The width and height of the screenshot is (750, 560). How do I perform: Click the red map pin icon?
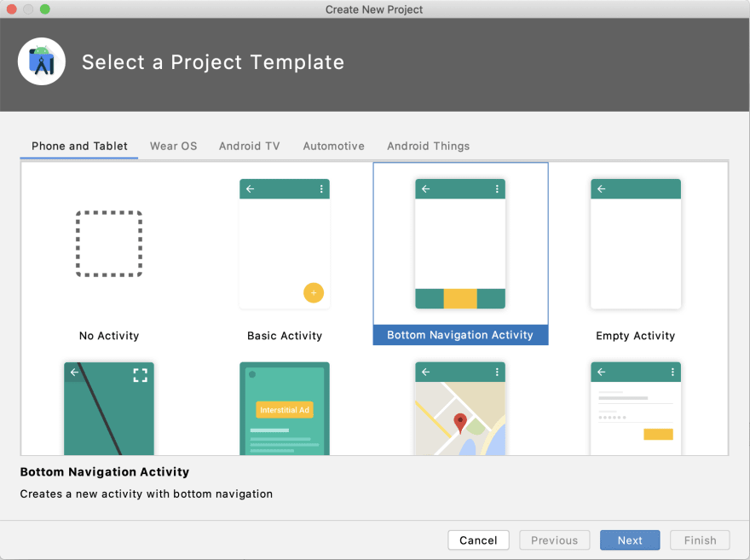tap(460, 424)
